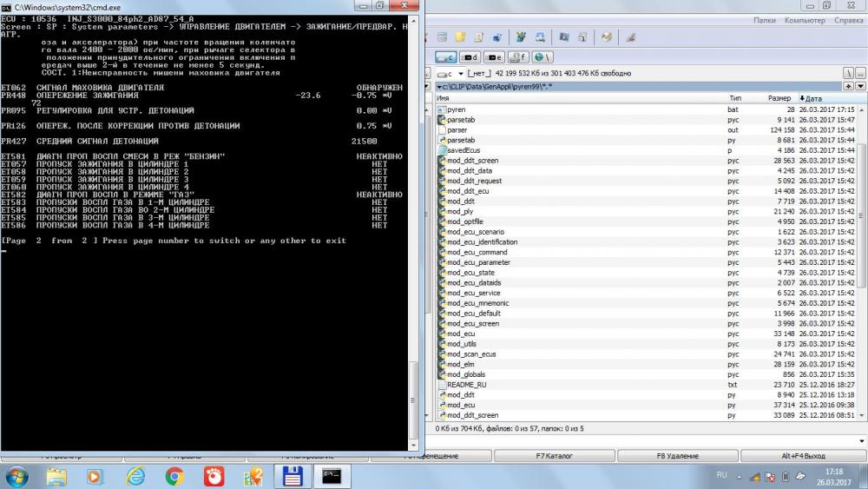The height and width of the screenshot is (489, 868).
Task: Click F8 Удаление button
Action: 678,456
